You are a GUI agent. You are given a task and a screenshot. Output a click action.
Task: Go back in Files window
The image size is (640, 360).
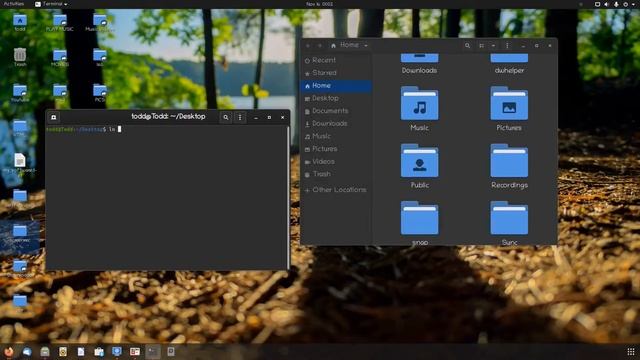[x=308, y=46]
